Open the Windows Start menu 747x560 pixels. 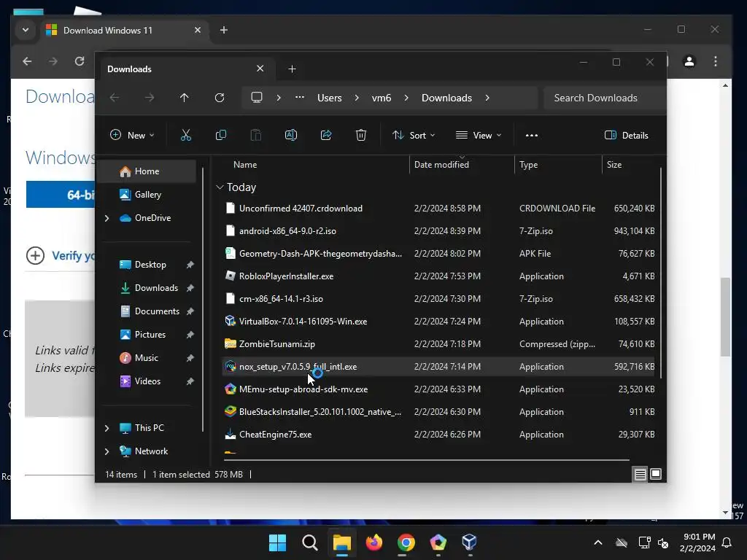(x=278, y=542)
